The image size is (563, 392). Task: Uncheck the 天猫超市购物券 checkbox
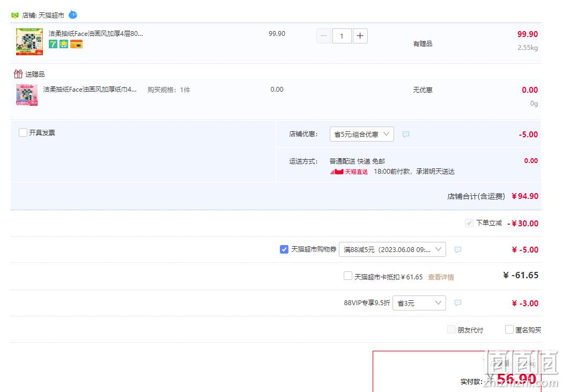coord(284,249)
